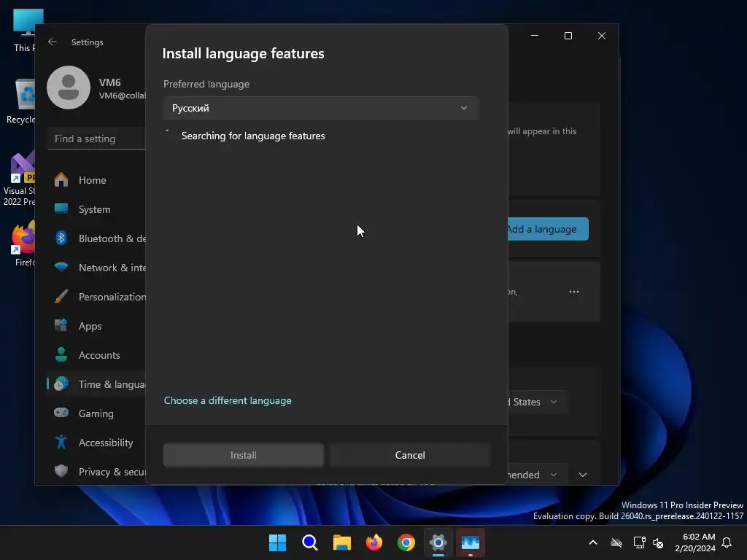This screenshot has height=560, width=747.
Task: Select Time & language category
Action: click(x=97, y=384)
